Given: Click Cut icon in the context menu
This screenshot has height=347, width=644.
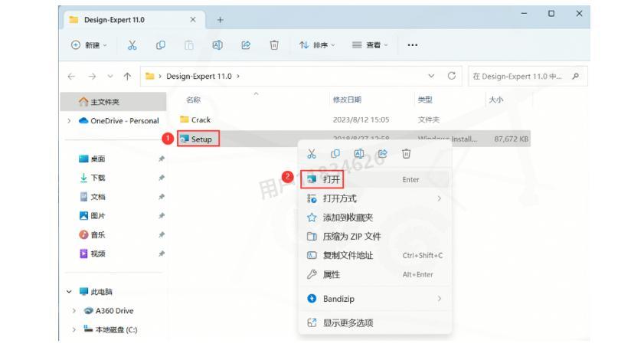Looking at the screenshot, I should (x=312, y=154).
